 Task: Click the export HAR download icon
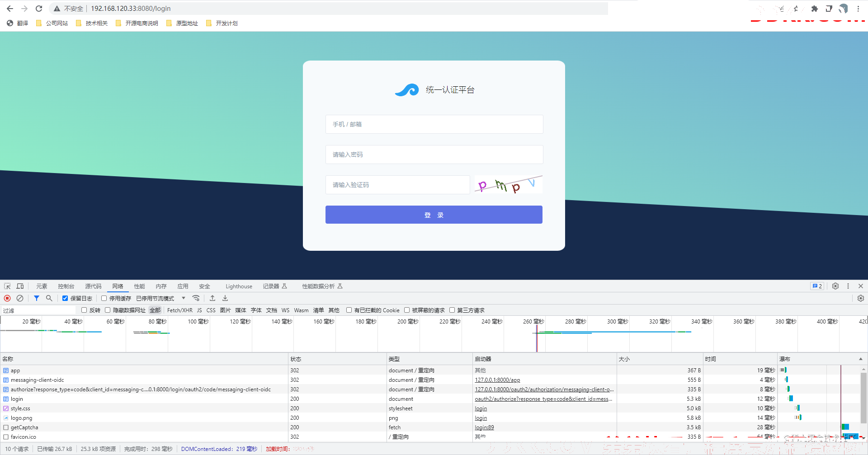coord(225,298)
